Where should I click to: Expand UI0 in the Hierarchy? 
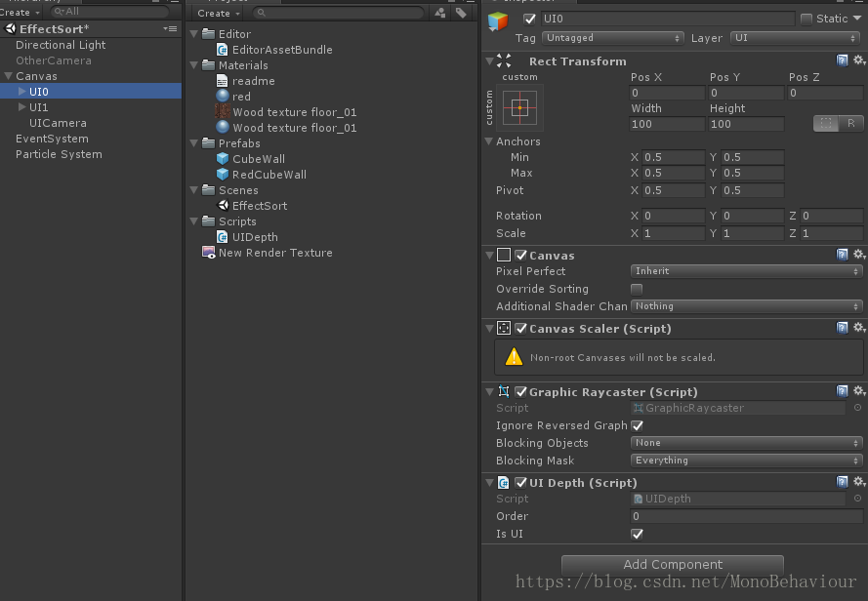coord(22,92)
